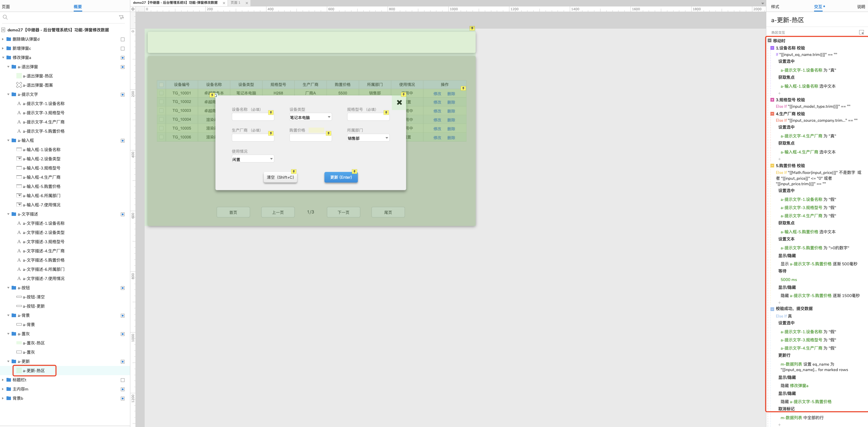Collapse the a-输入框 group
868x427 pixels.
pos(8,141)
